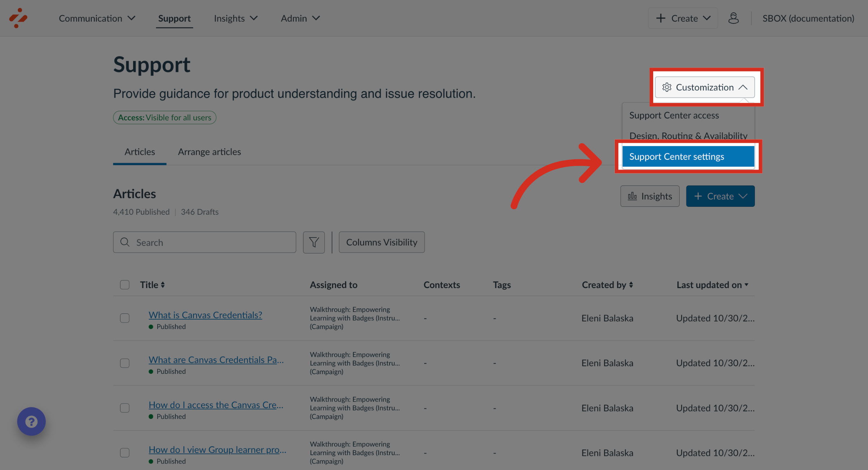Screen dimensions: 868x470
Task: Check the select-all checkbox in the table header
Action: (124, 285)
